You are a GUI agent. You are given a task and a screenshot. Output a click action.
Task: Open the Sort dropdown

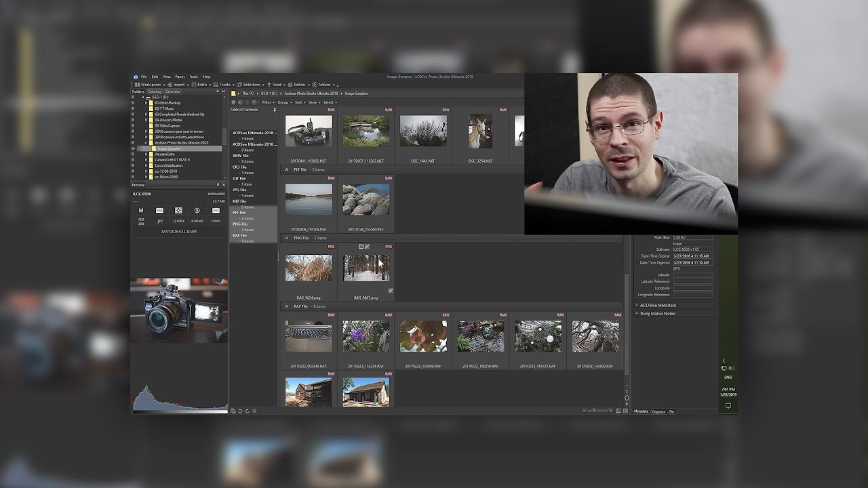tap(300, 102)
